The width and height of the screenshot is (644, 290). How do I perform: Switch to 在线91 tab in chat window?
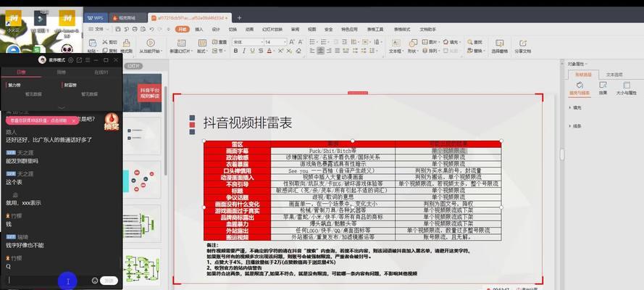tap(101, 72)
